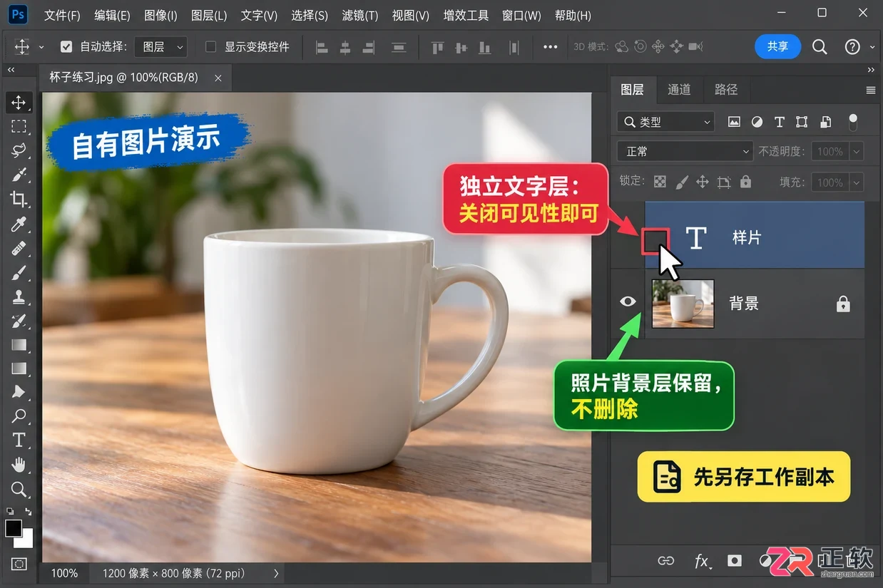Open the Layers panel hamburger menu

[x=871, y=90]
